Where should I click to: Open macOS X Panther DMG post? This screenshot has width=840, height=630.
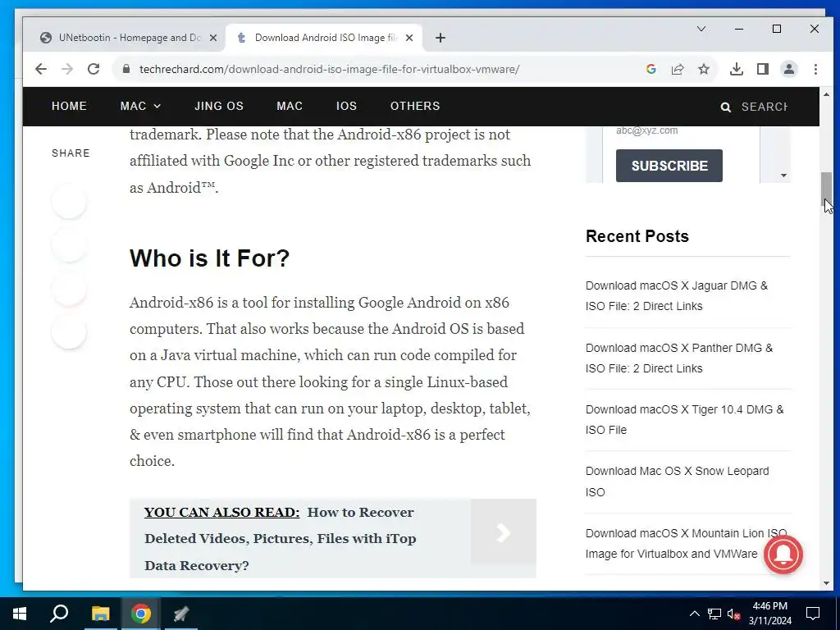679,358
